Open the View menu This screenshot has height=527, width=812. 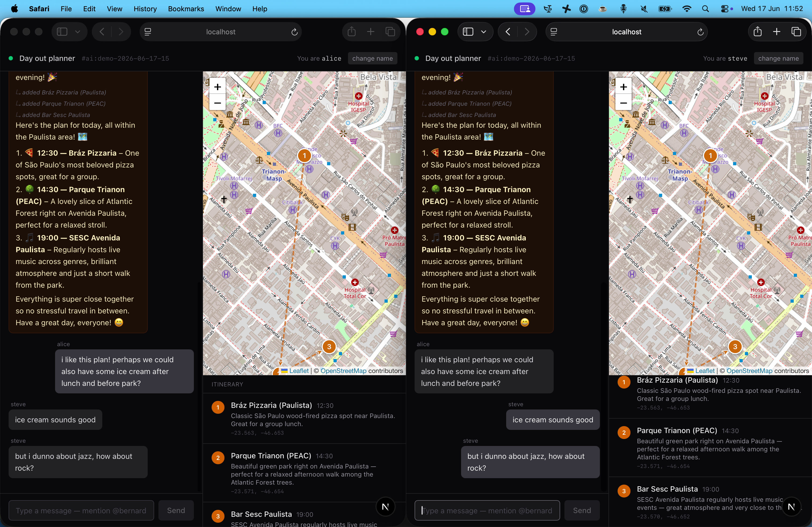(114, 9)
